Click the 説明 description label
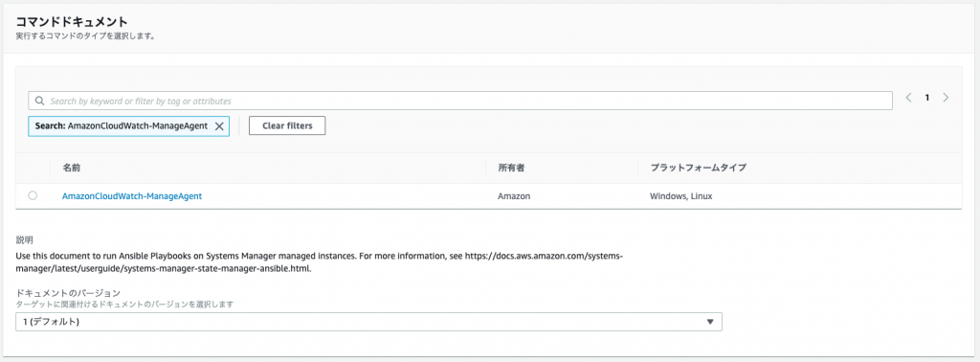The width and height of the screenshot is (980, 362). (x=24, y=239)
